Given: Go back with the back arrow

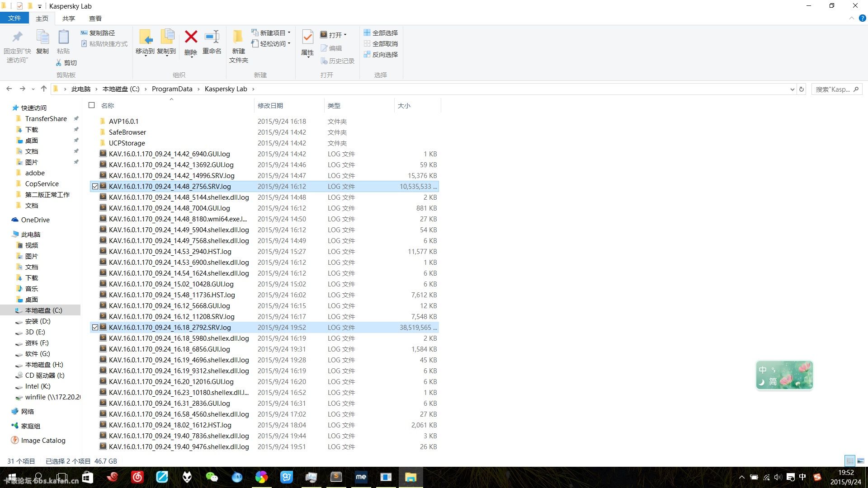Looking at the screenshot, I should [9, 89].
